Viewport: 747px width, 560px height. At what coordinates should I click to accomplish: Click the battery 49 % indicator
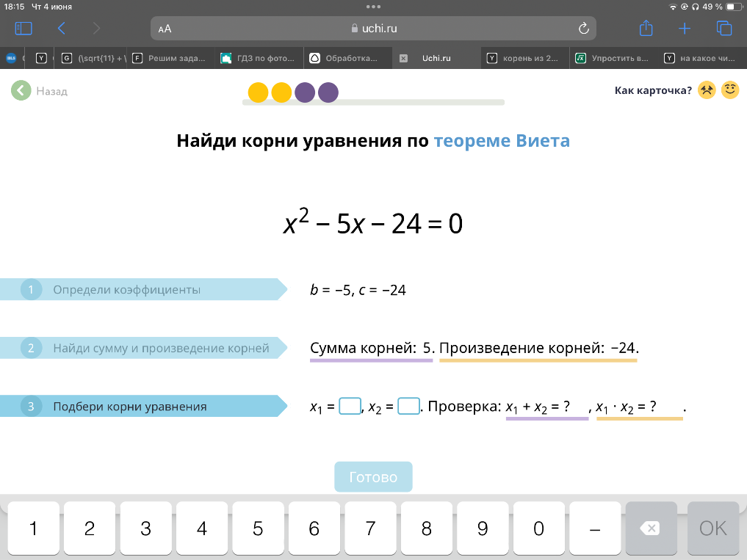[x=723, y=7]
